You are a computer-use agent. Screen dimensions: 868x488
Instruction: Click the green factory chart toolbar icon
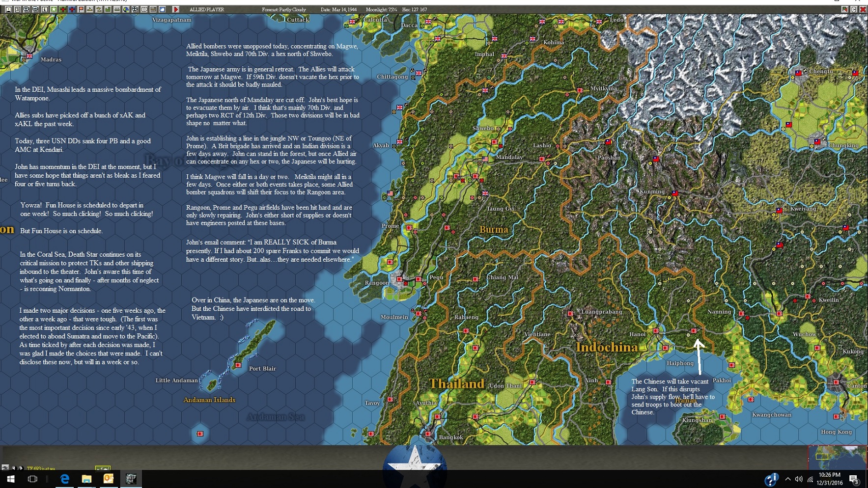(108, 9)
